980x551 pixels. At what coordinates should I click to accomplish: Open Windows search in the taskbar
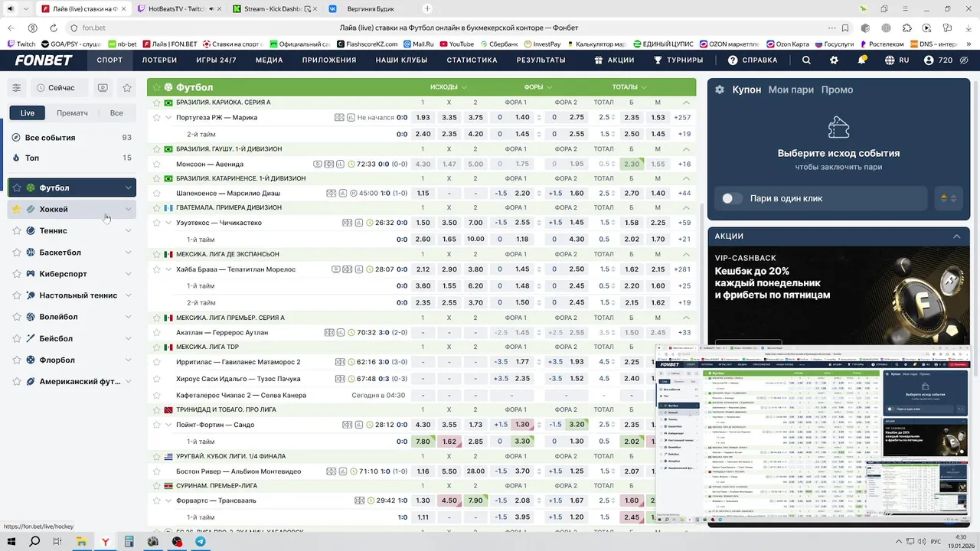pos(34,541)
